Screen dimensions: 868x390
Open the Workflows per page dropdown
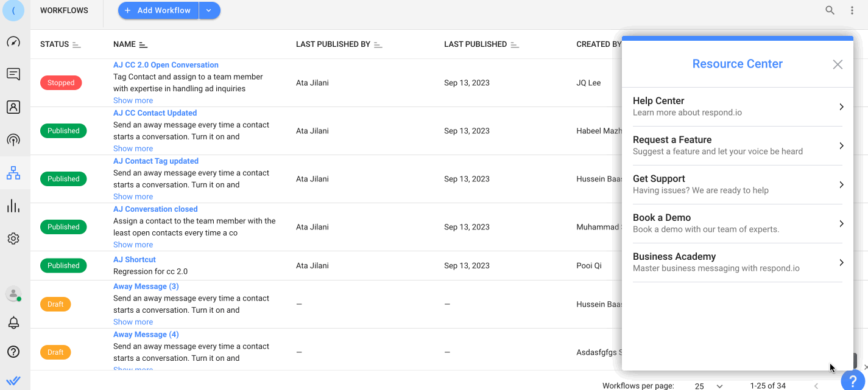pos(709,386)
